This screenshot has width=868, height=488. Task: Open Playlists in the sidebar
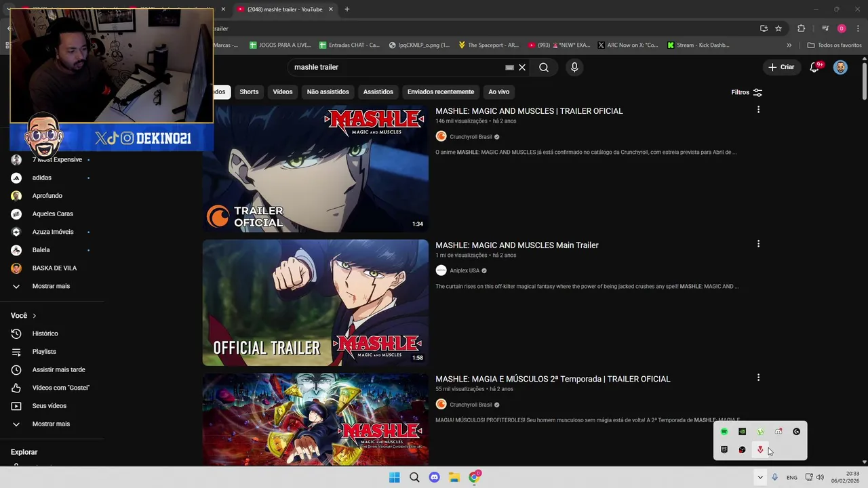43,352
